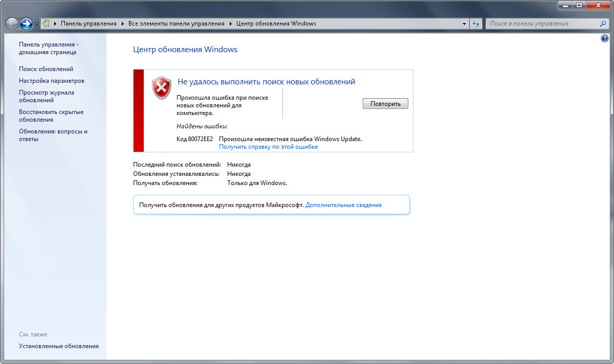Open the recent pages dropdown arrow
Screen dimensions: 614x364
36,24
